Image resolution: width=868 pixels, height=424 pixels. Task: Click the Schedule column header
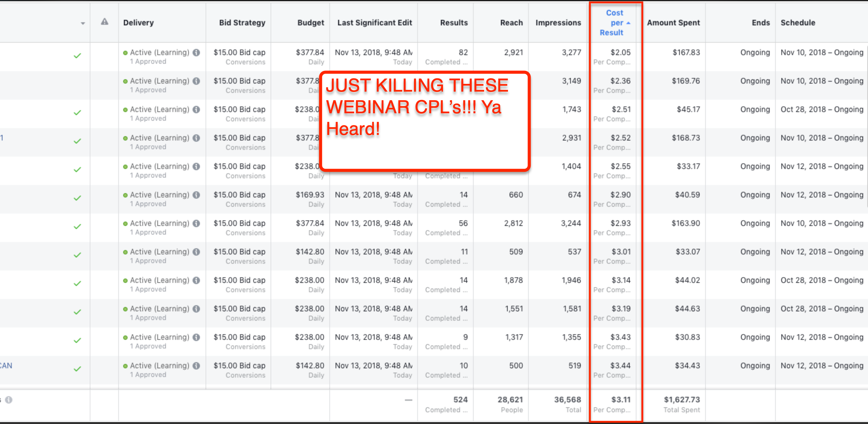click(x=798, y=23)
